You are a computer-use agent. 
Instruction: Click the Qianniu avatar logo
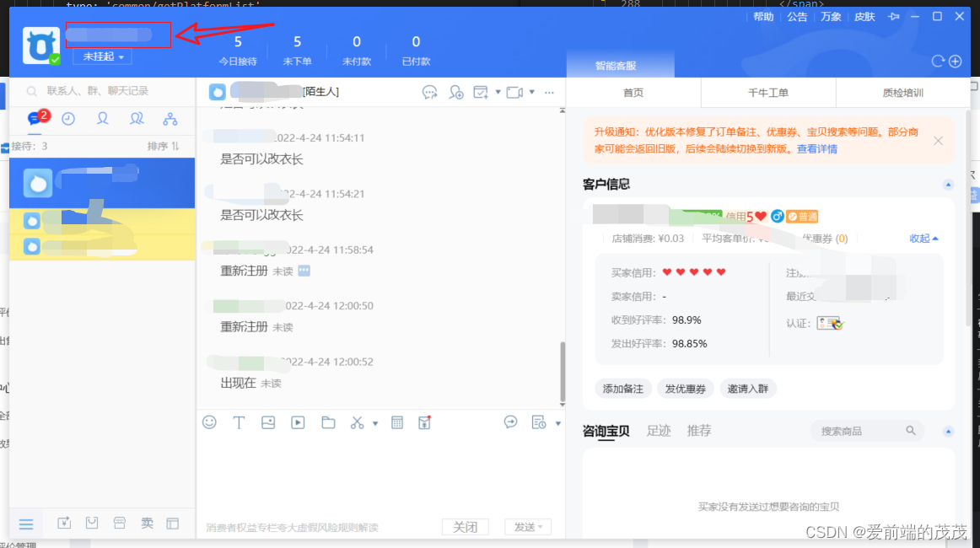click(x=41, y=45)
